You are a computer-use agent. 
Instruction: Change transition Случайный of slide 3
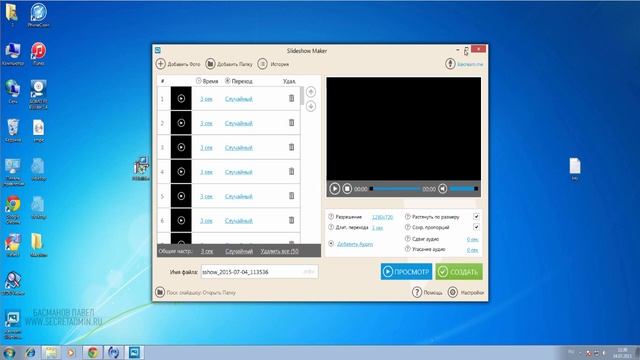239,147
